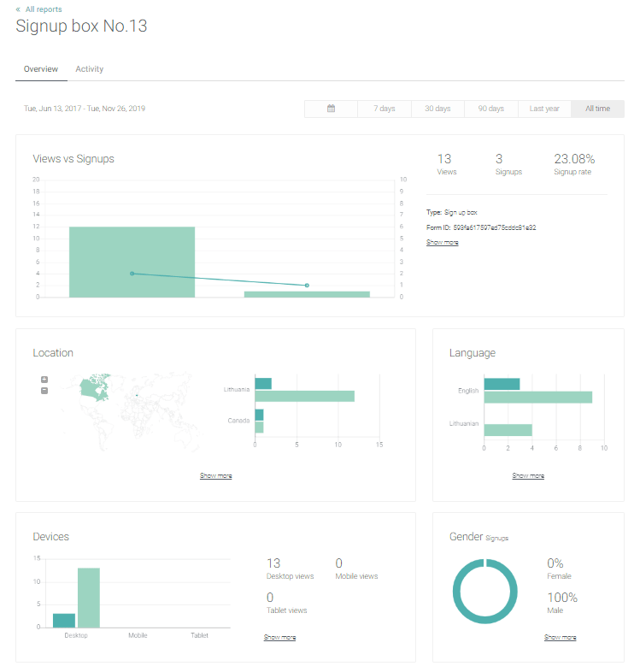Click the Type: Sign up box text
Viewport: 640px width, 672px height.
pyautogui.click(x=451, y=213)
